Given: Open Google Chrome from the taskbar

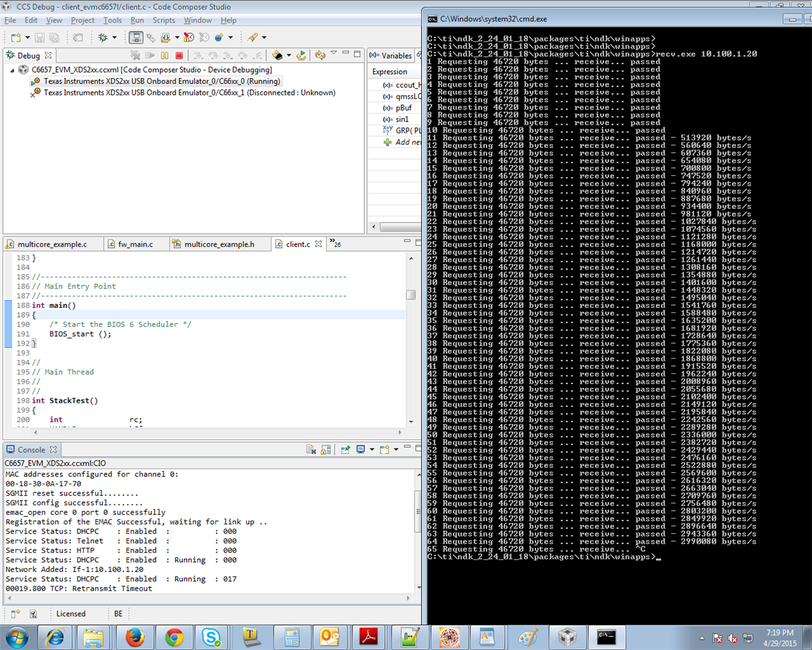Looking at the screenshot, I should (x=174, y=637).
